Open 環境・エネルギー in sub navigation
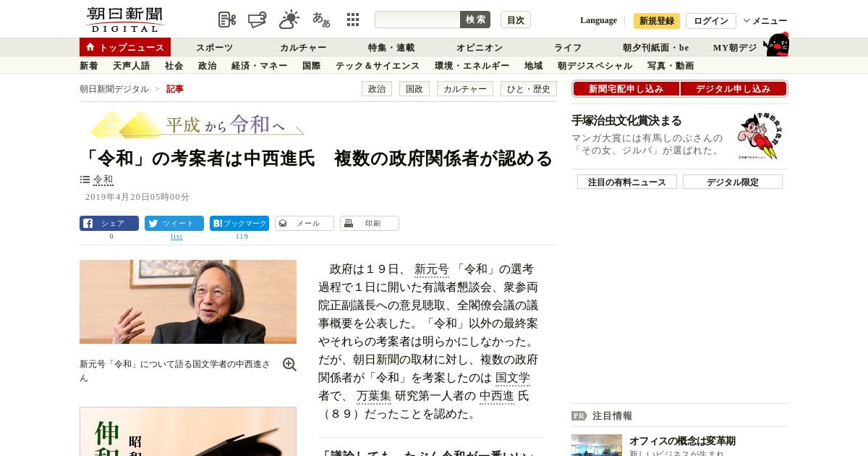This screenshot has height=456, width=868. (472, 66)
